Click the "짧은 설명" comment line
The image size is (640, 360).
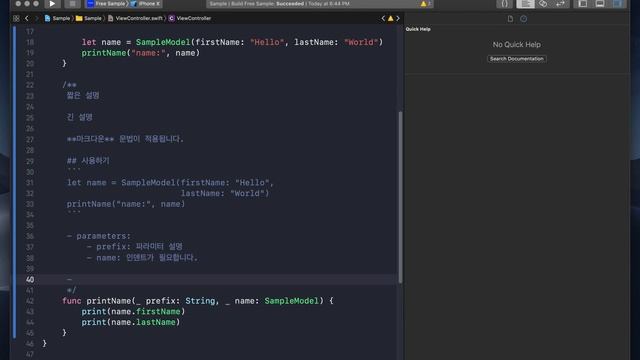click(x=83, y=96)
